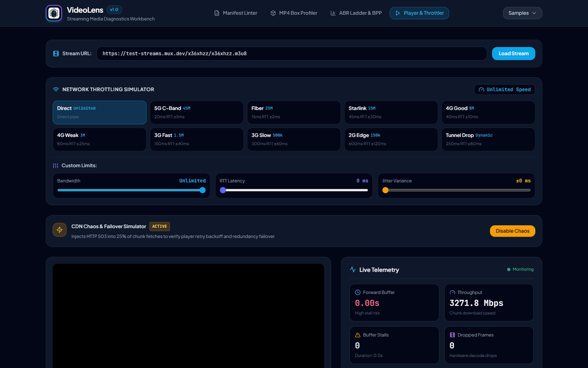This screenshot has height=368, width=588.
Task: Click the RTT Latency slider handle
Action: [x=223, y=190]
